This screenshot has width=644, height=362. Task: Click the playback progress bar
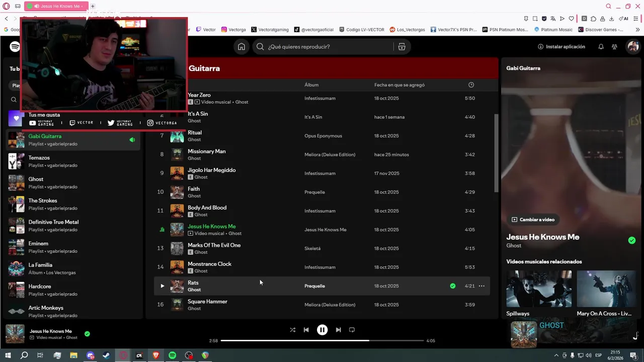point(322,340)
